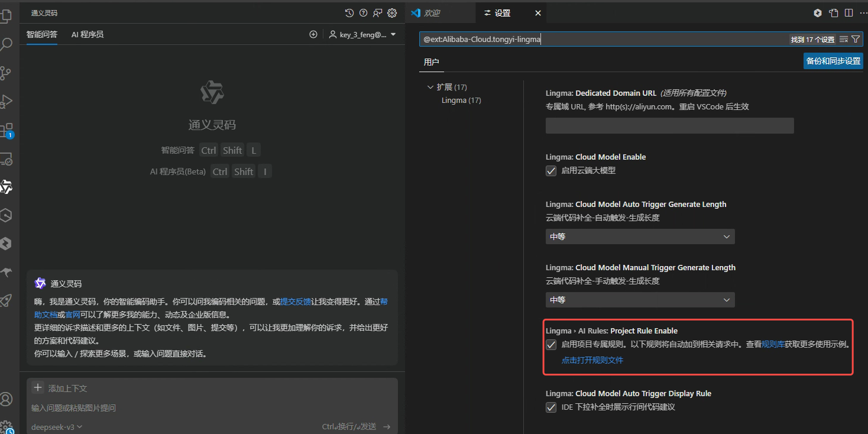Close the 设置 editor tab
This screenshot has width=868, height=434.
pos(537,13)
